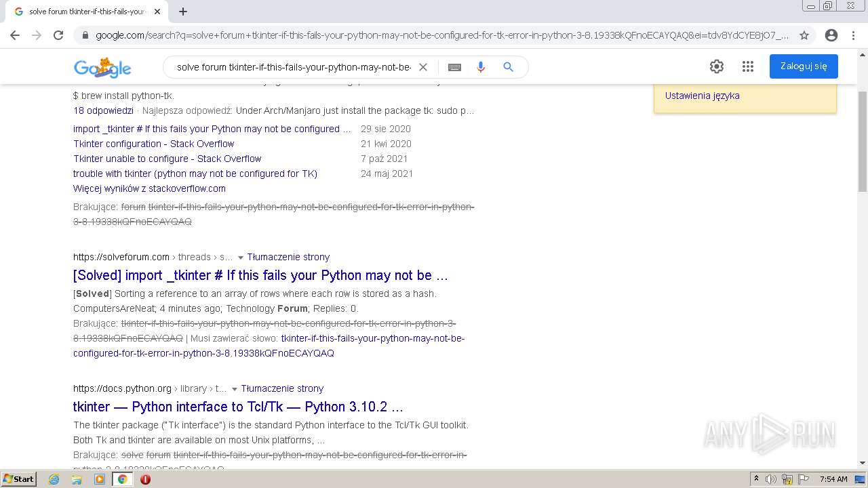Click the 29 sie 2020 date
868x488 pixels.
coord(385,129)
